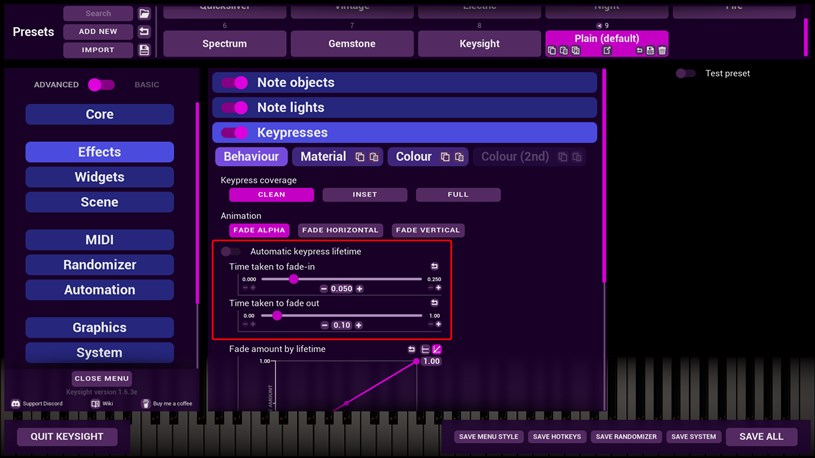815x458 pixels.
Task: Click paste icon next to Colour (2nd)
Action: tap(576, 157)
